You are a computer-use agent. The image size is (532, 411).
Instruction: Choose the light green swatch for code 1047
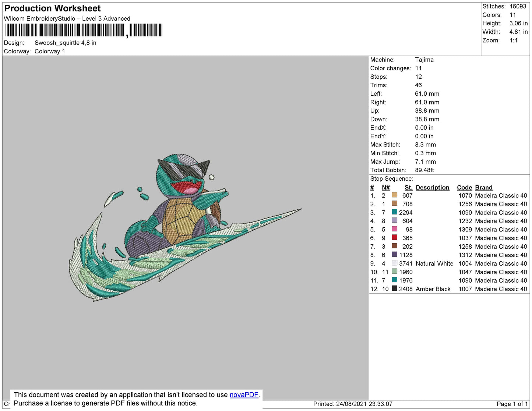[x=394, y=272]
